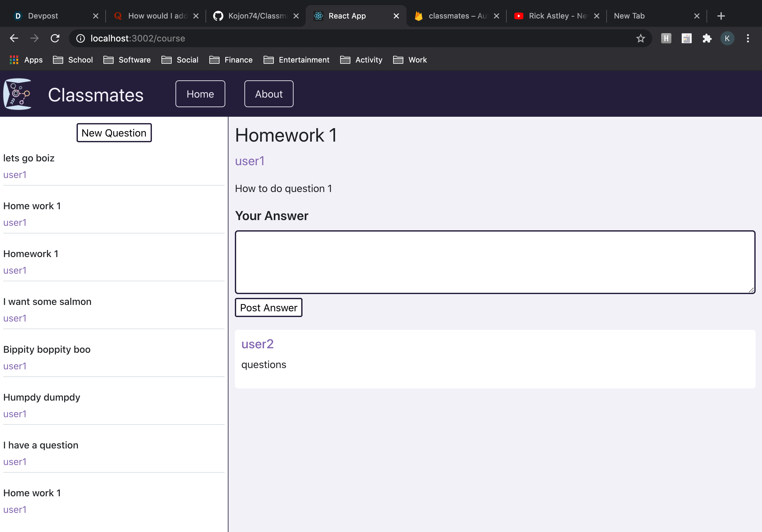The height and width of the screenshot is (532, 762).
Task: Reload the page with refresh icon
Action: tap(55, 39)
